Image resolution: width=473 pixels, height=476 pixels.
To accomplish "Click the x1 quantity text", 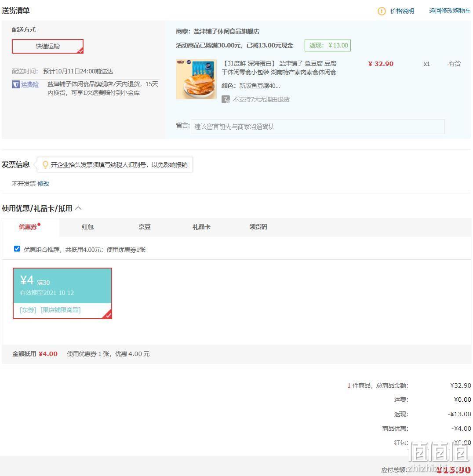I will point(426,64).
